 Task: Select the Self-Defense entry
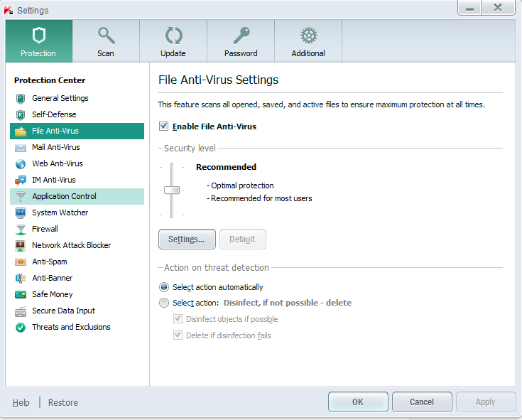[x=77, y=114]
